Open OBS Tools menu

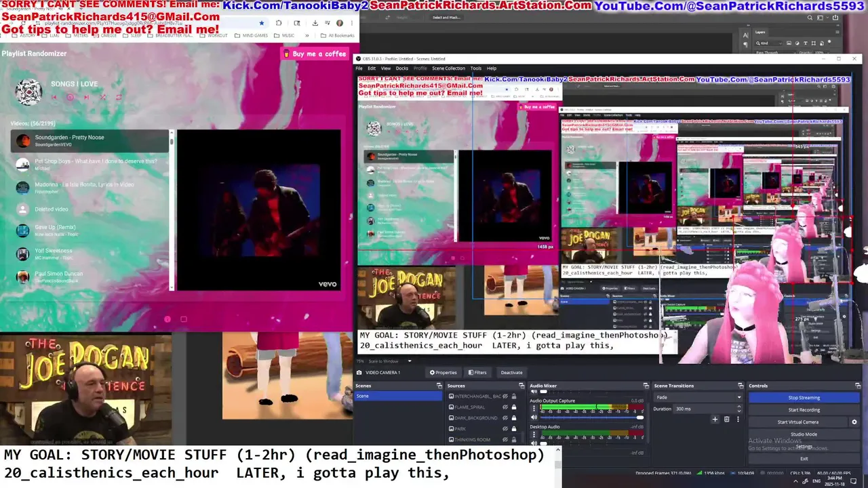(476, 68)
